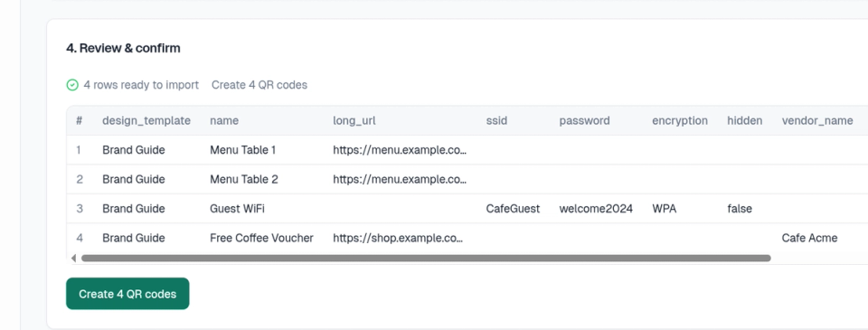Click row number 2 in the table
The width and height of the screenshot is (868, 330).
pyautogui.click(x=80, y=179)
